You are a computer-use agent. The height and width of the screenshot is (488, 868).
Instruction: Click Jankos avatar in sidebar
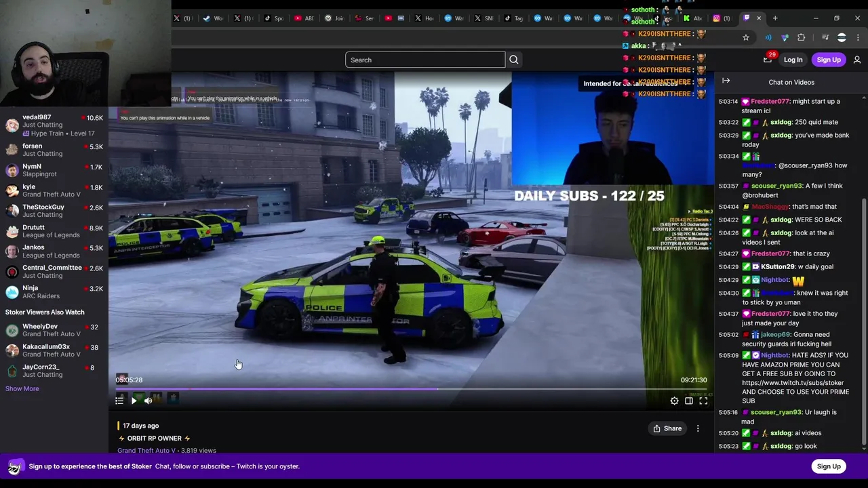(x=12, y=251)
